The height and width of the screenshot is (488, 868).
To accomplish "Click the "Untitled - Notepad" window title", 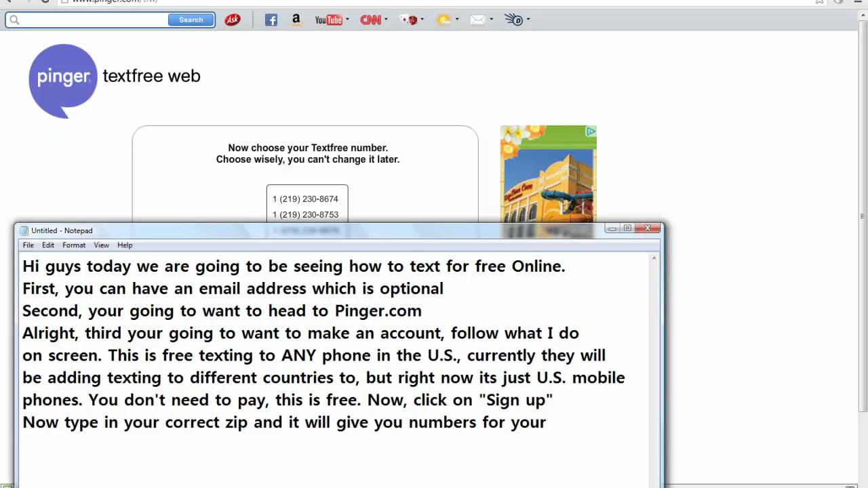I will (62, 230).
